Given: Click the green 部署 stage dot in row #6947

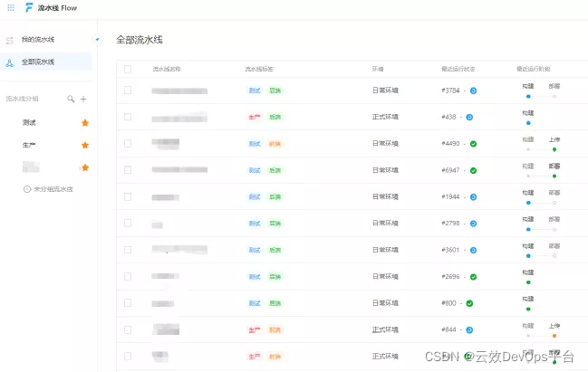Looking at the screenshot, I should coord(554,176).
